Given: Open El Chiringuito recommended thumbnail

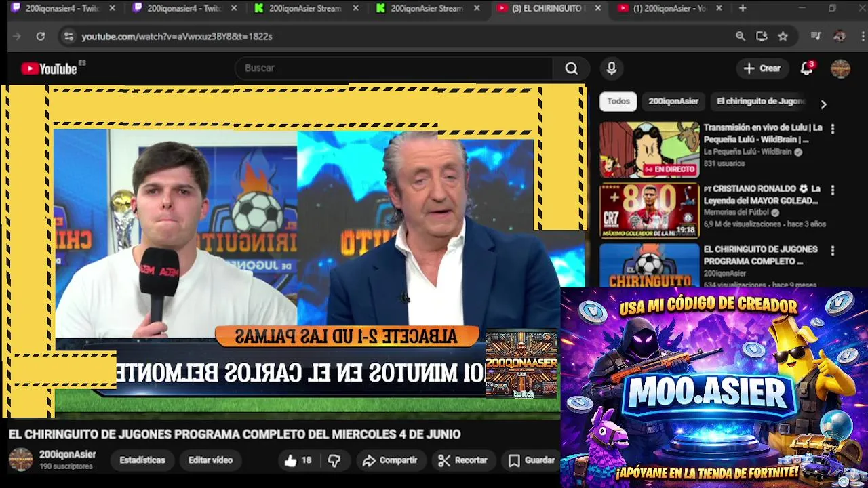Looking at the screenshot, I should (x=649, y=266).
